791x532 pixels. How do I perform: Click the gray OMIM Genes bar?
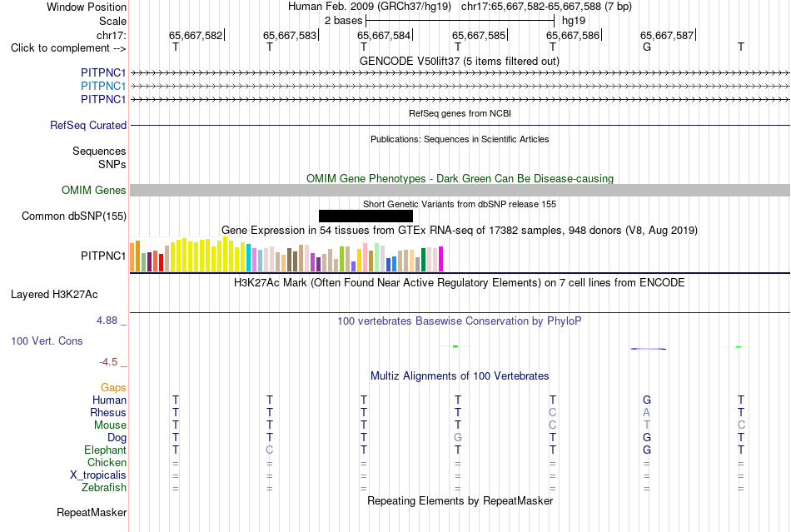click(x=460, y=190)
